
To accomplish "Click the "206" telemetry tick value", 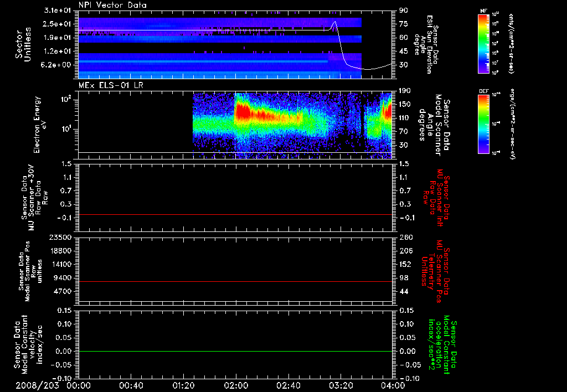I will pyautogui.click(x=405, y=251).
